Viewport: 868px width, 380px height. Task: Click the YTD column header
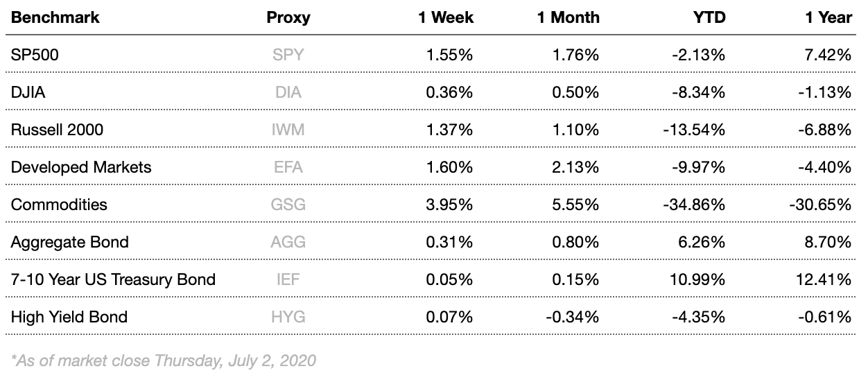tap(709, 18)
